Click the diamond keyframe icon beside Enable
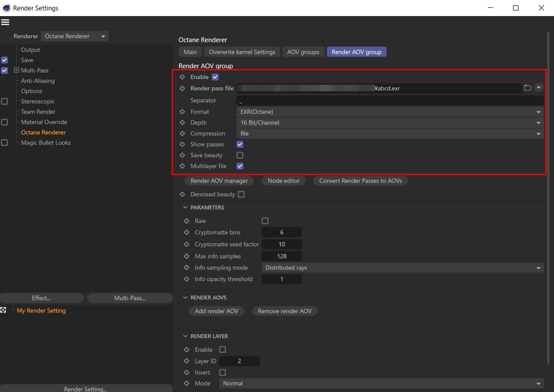 [182, 77]
